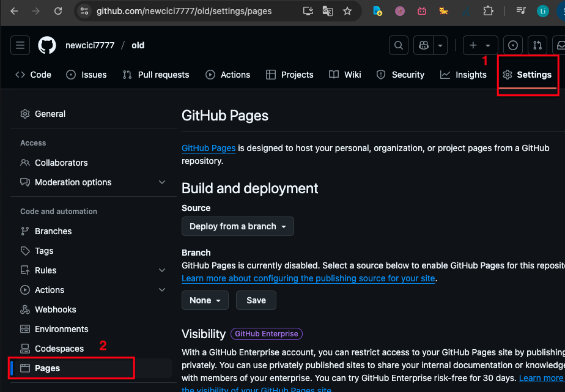565x392 pixels.
Task: Click the yellow cat extension icon
Action: click(x=443, y=11)
